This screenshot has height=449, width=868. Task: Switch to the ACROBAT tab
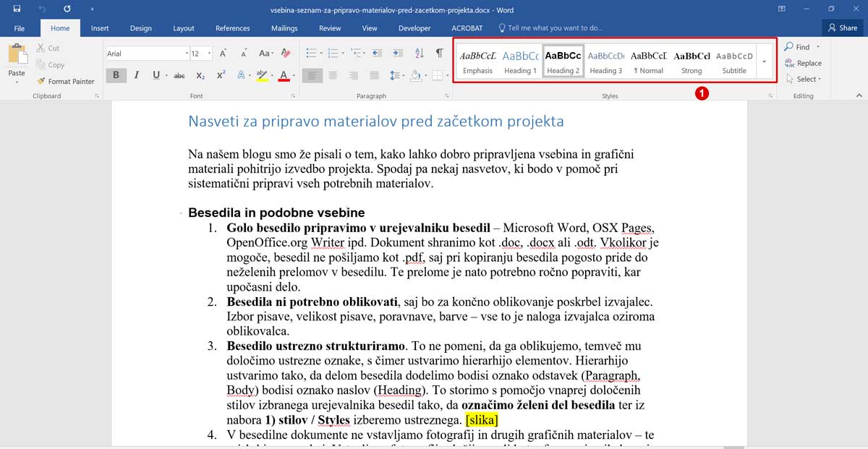pos(467,28)
